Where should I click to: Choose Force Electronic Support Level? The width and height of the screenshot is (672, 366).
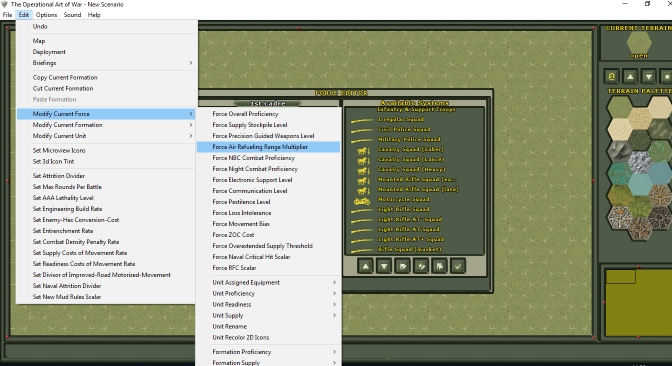point(269,180)
